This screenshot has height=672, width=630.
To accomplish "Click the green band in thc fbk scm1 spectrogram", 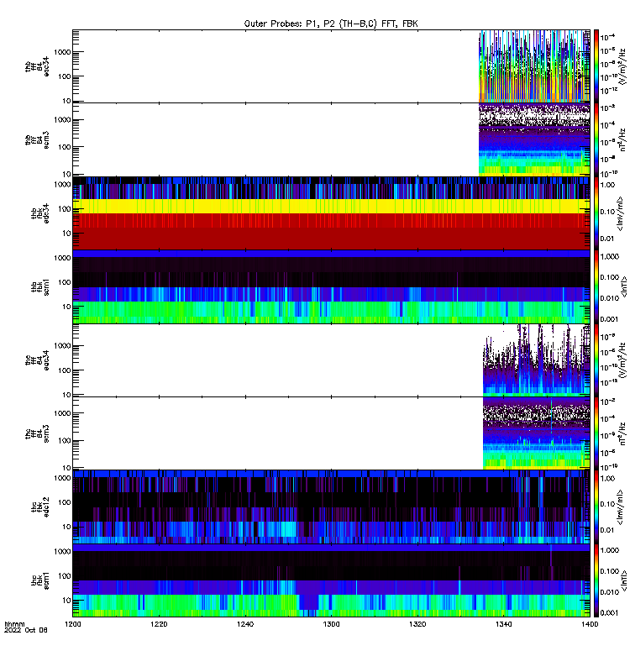I will point(331,602).
